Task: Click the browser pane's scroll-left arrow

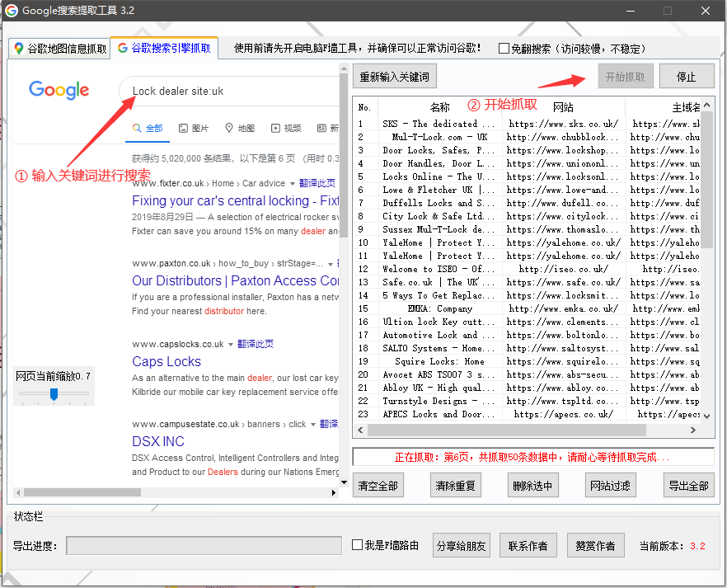Action: tap(18, 492)
